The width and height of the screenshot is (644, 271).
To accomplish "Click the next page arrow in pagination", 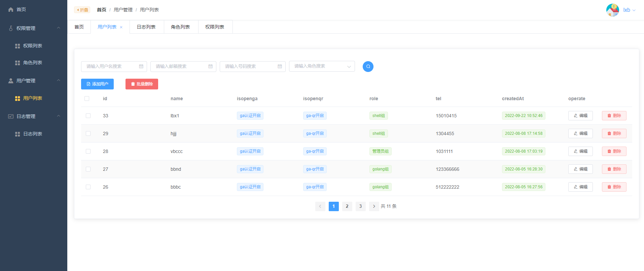I will [374, 206].
